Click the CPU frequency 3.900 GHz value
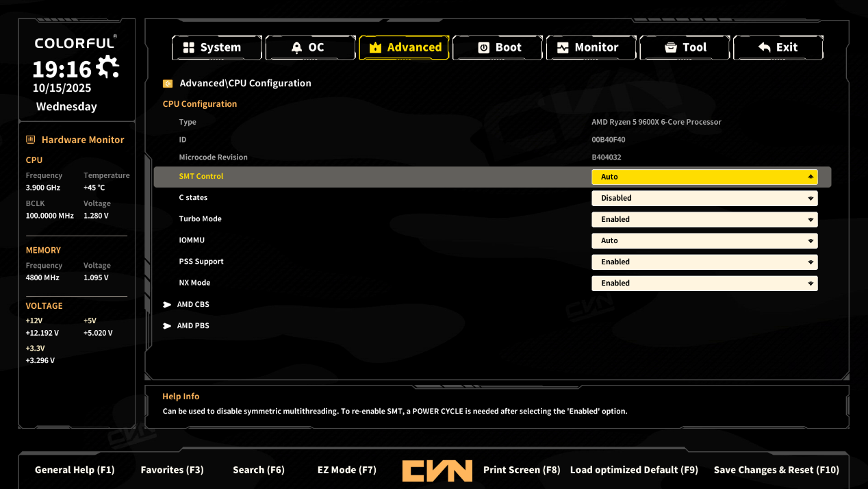This screenshot has height=489, width=868. point(43,188)
